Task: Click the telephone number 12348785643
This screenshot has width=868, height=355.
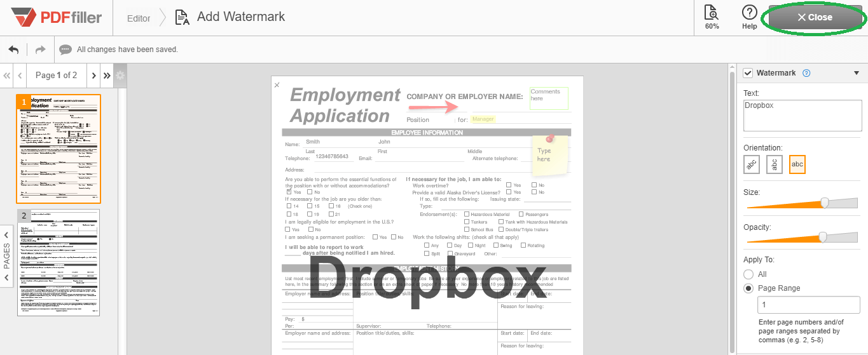Action: [x=332, y=156]
